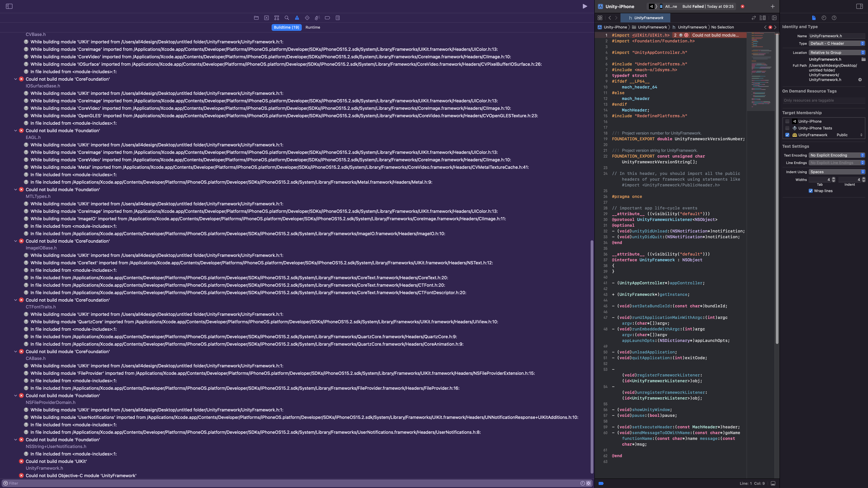The image size is (868, 488).
Task: Open the Debug navigator spray icon
Action: [317, 18]
